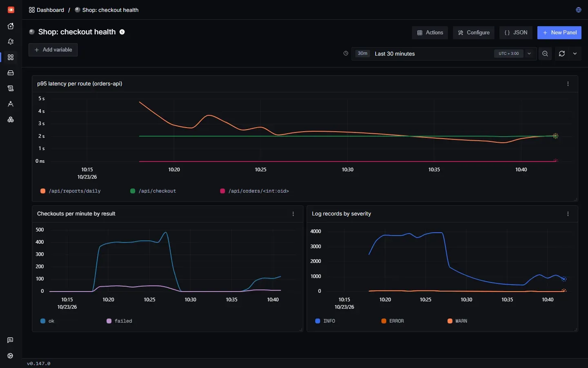Click the Add variable button
The width and height of the screenshot is (588, 368).
[53, 50]
